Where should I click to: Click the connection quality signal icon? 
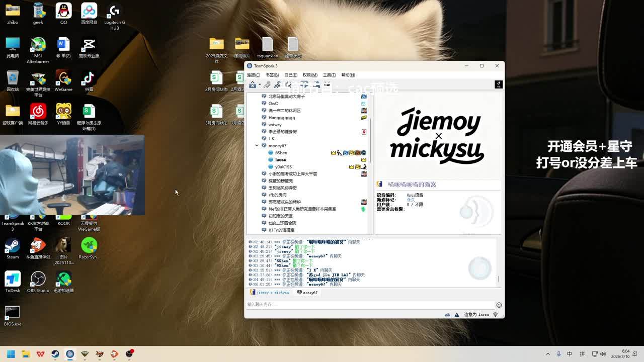495,315
